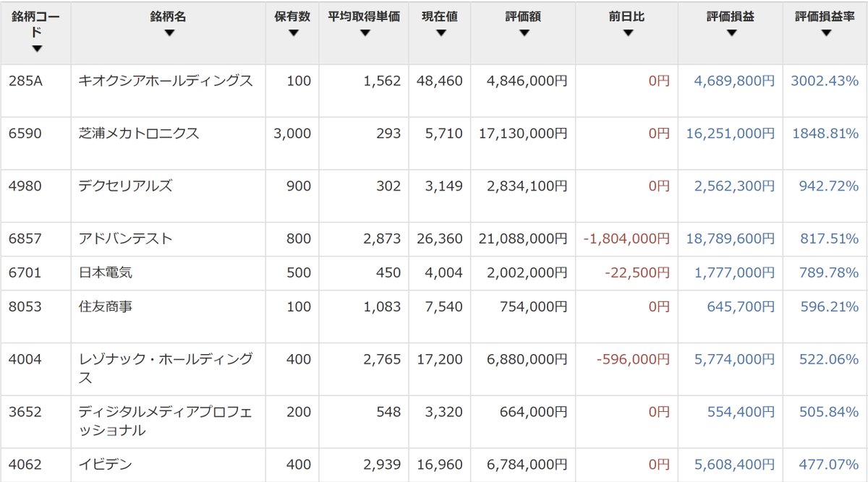Click 現在値 value 17,200
Image resolution: width=868 pixels, height=482 pixels.
click(440, 359)
